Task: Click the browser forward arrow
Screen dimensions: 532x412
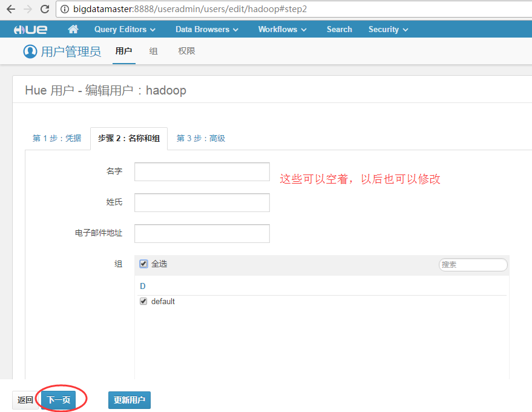Action: point(28,9)
